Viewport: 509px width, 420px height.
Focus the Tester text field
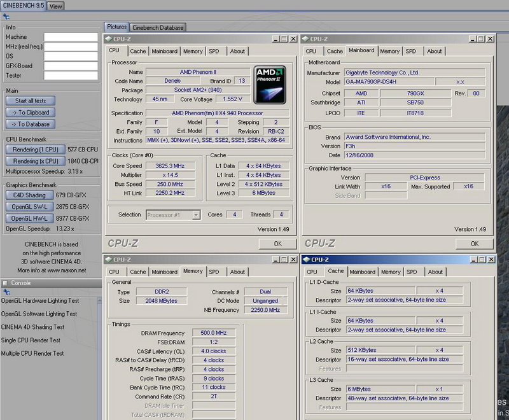click(x=71, y=75)
